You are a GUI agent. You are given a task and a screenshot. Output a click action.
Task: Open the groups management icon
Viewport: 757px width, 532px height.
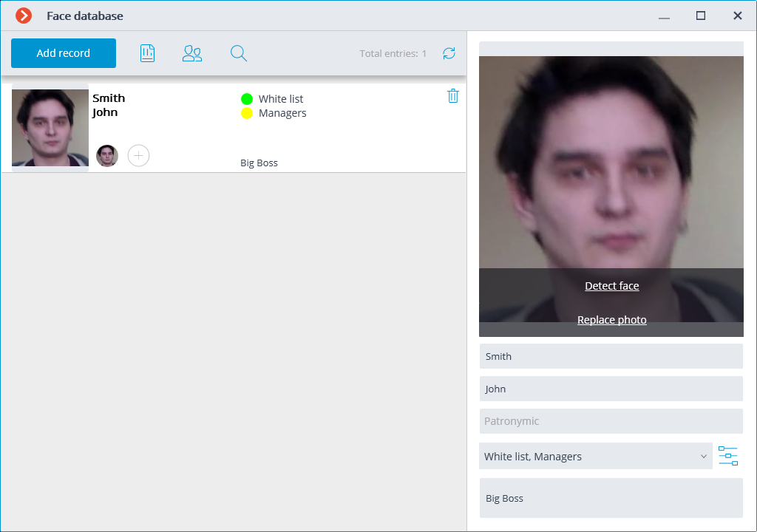point(192,52)
